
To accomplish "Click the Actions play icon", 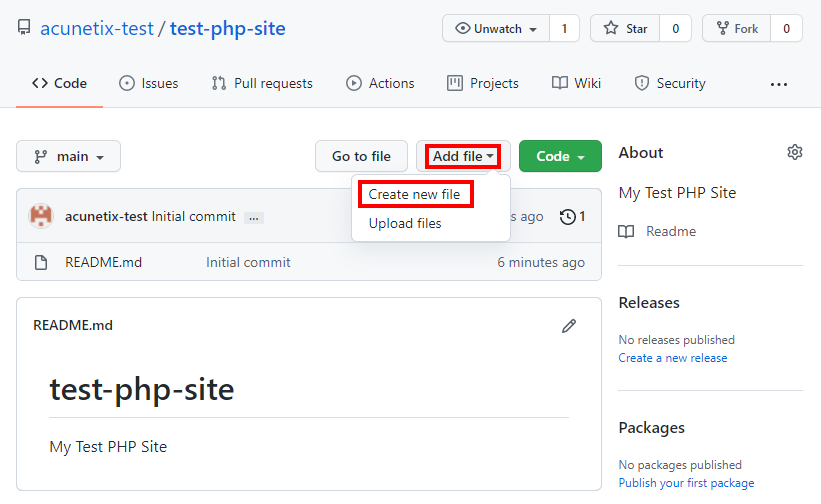I will pyautogui.click(x=353, y=83).
